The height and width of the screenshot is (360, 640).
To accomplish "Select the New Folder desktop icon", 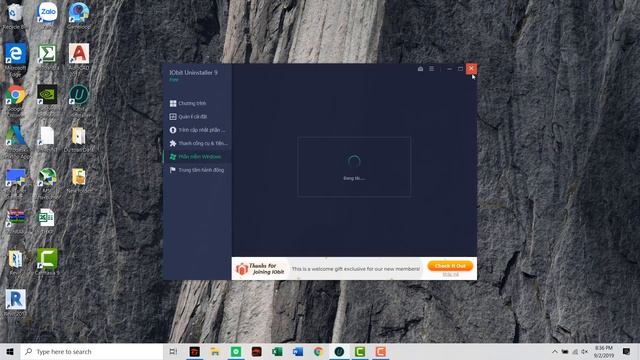I will (79, 180).
